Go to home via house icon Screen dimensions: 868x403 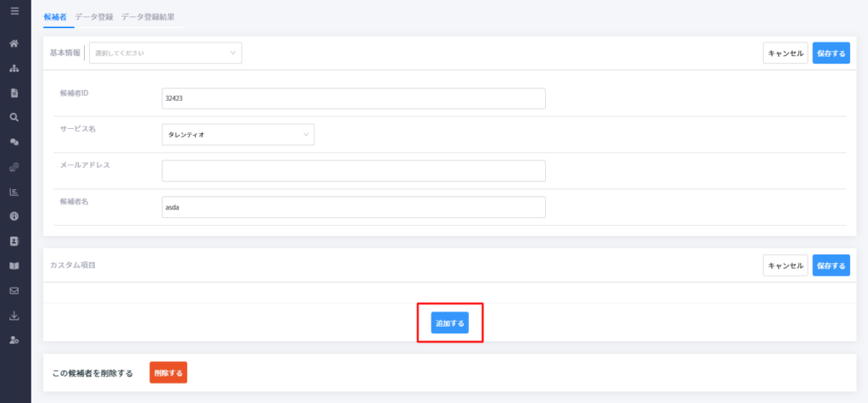[15, 43]
